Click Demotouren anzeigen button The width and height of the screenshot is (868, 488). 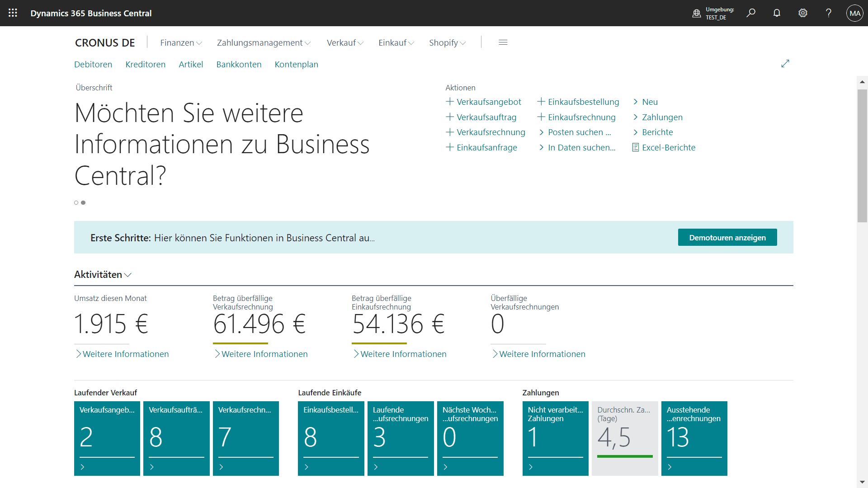point(727,237)
